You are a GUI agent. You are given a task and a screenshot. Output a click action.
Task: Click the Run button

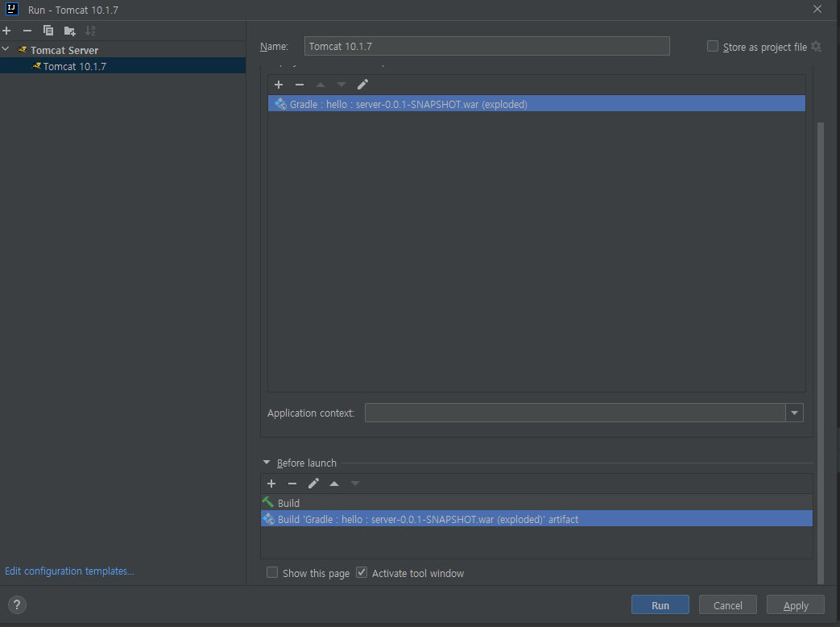660,605
